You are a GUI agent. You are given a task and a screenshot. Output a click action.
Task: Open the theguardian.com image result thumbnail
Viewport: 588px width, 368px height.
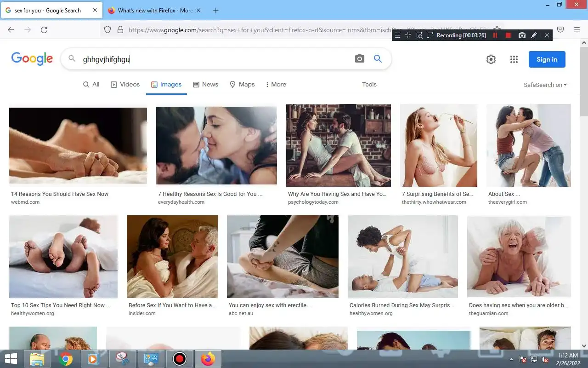(519, 257)
